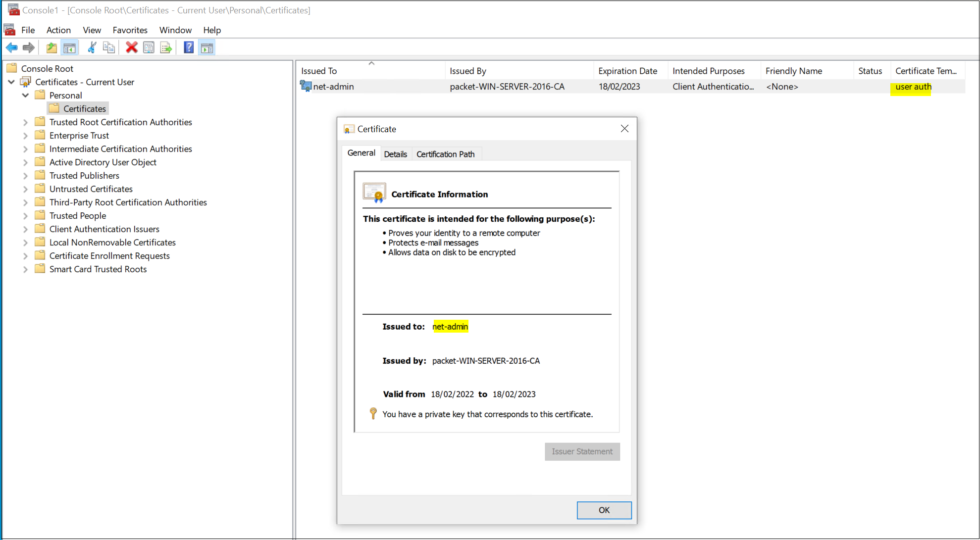Open Properties via the toolbar icon
This screenshot has height=540, width=980.
(149, 47)
